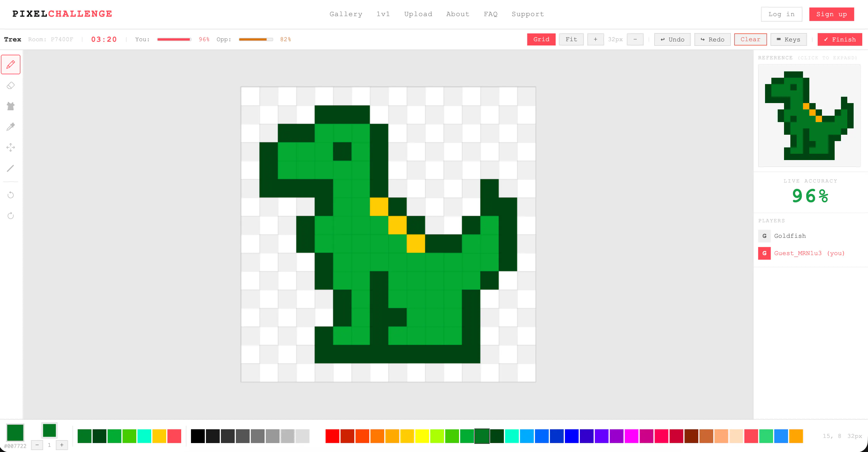868x452 pixels.
Task: Select the eyedropper color picker tool
Action: tap(11, 127)
